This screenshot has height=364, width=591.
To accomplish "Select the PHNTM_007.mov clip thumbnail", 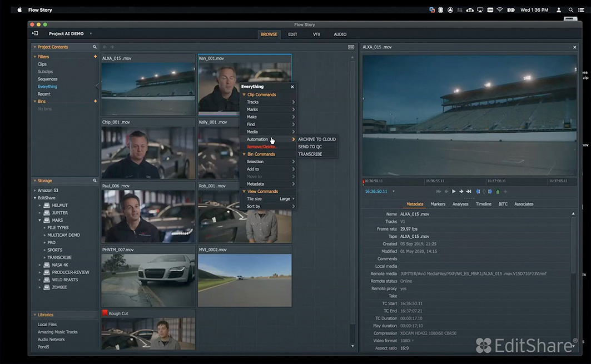I will pos(148,280).
